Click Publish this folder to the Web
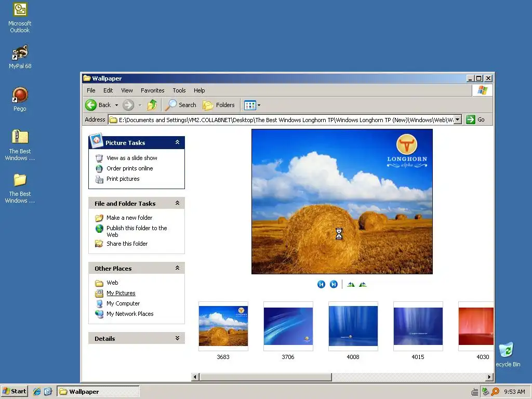Viewport: 532px width, 399px height. click(x=137, y=231)
